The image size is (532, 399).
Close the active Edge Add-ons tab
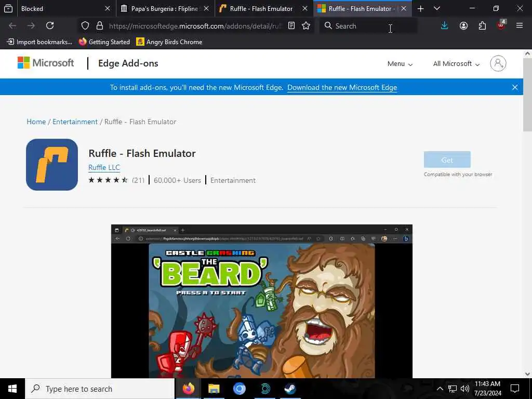click(404, 8)
